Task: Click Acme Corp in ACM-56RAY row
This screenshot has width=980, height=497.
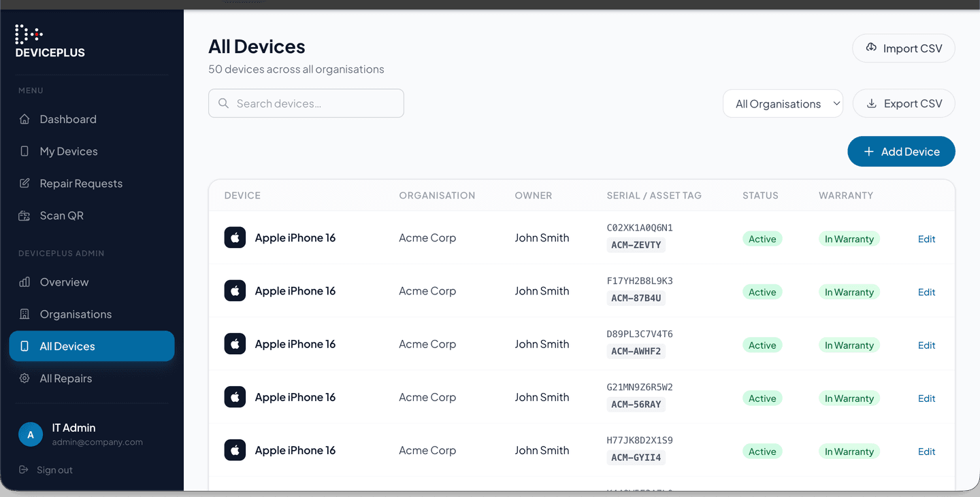Action: (427, 397)
